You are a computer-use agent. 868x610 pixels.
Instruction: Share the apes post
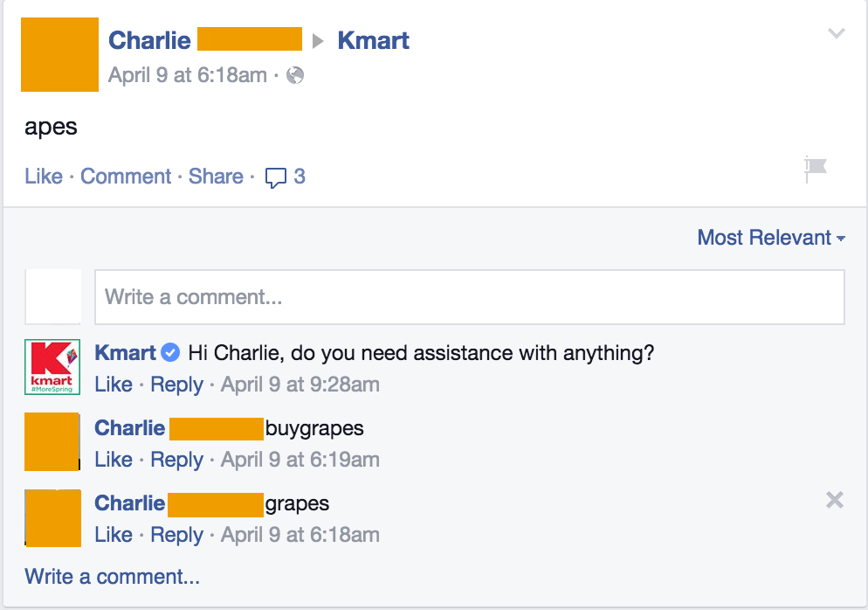coord(216,177)
